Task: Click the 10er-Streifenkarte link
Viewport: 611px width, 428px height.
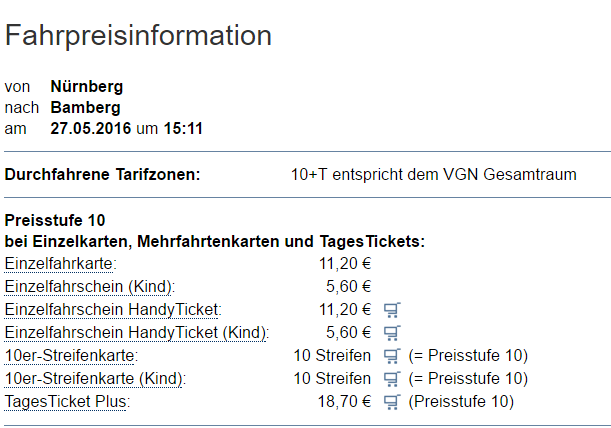Action: pos(69,356)
